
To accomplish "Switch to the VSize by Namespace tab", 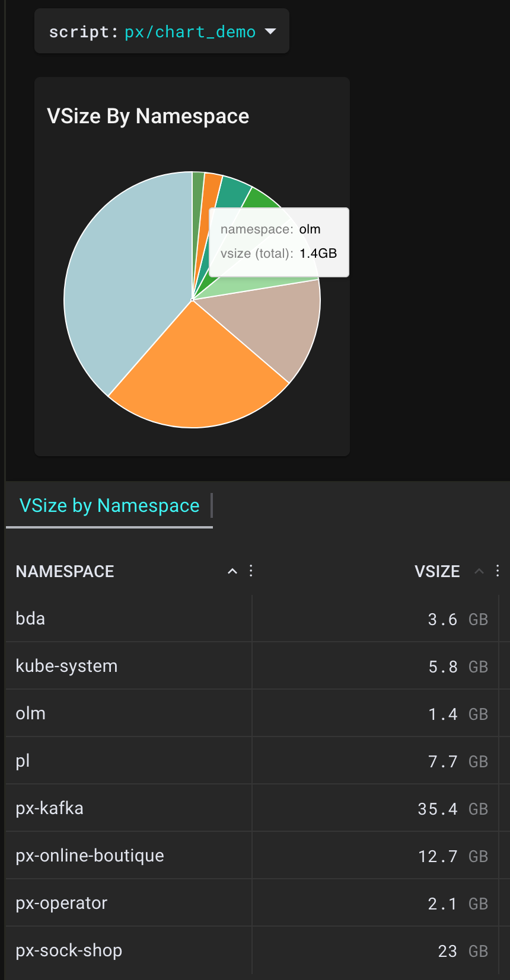I will [x=109, y=505].
